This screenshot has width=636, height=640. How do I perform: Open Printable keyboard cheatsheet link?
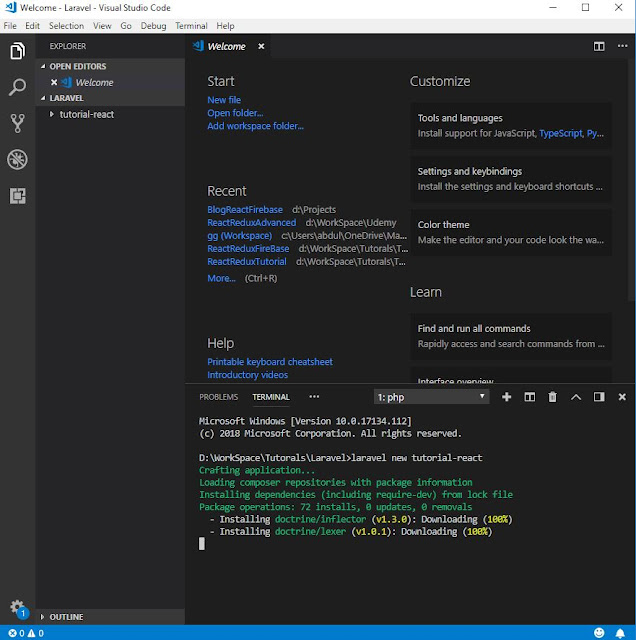(270, 362)
